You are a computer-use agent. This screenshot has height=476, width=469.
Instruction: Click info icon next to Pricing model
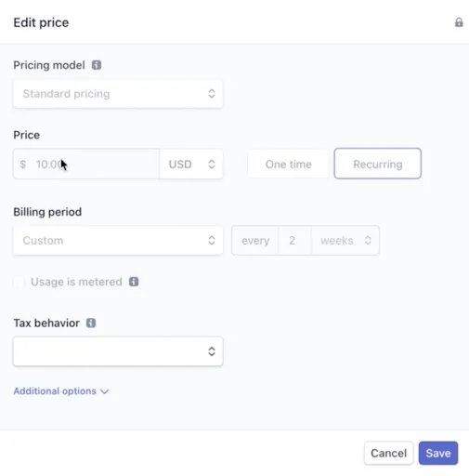97,65
